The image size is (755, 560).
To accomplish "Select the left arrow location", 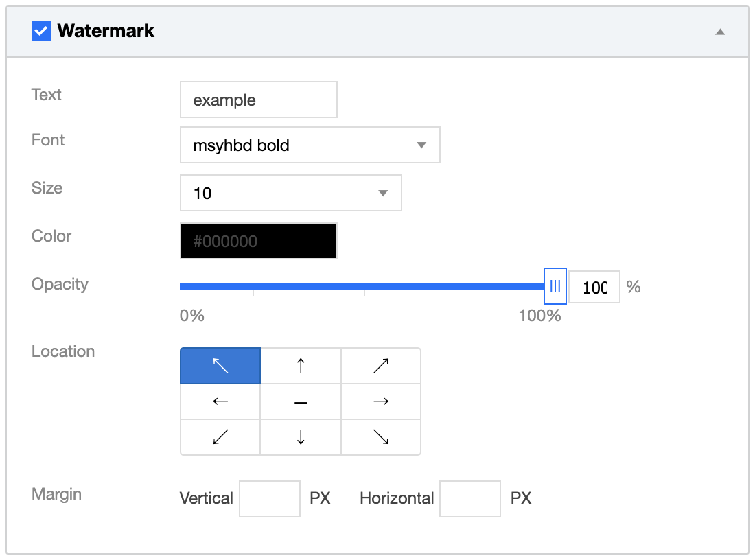I will coord(220,401).
